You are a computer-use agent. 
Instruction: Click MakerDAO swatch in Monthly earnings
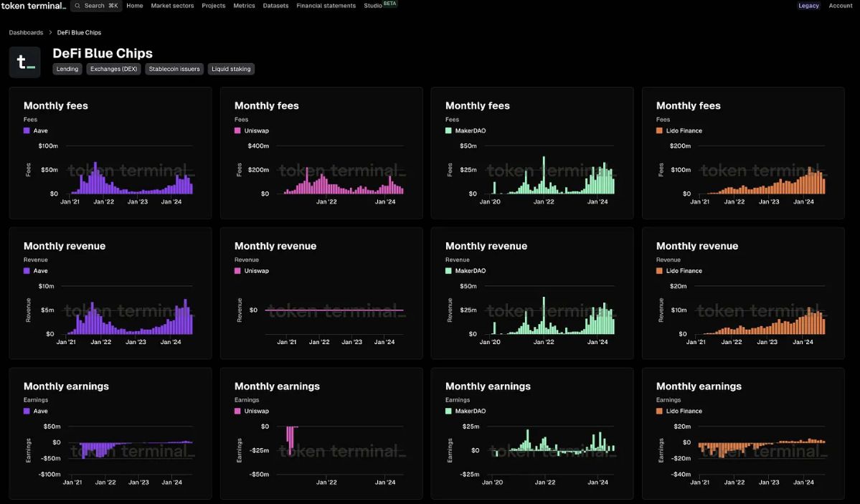448,412
